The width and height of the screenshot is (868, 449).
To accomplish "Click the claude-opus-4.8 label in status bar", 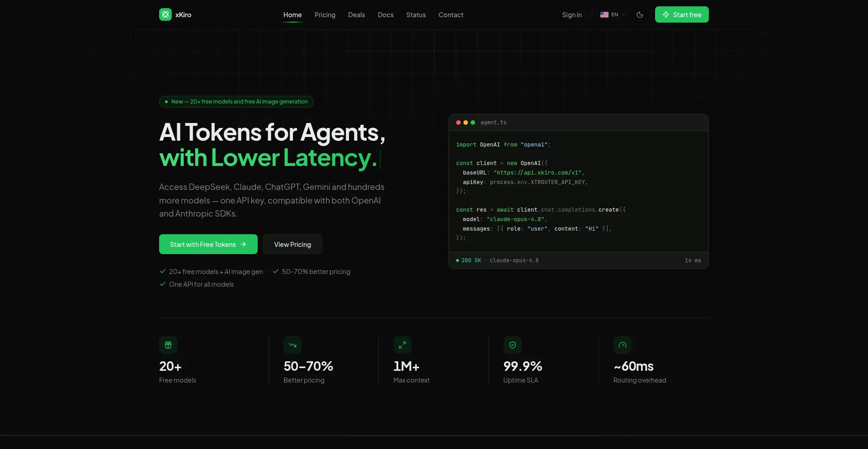I will [x=514, y=260].
